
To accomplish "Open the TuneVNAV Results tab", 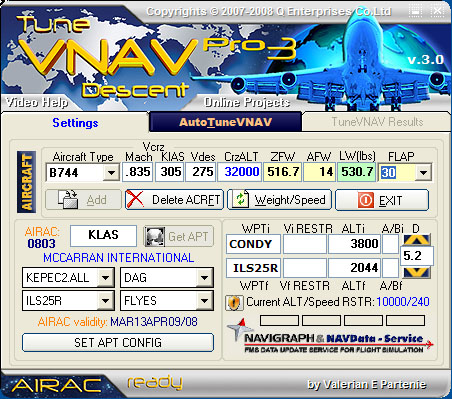I will [x=377, y=122].
